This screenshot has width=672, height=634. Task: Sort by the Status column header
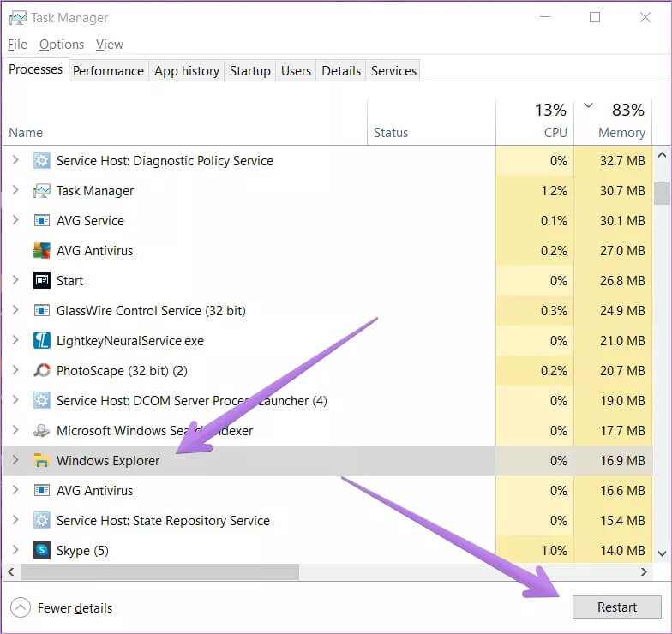tap(432, 122)
